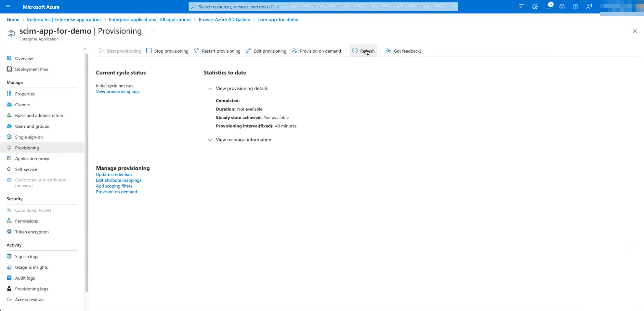Click the Provision on demand manage link
644x311 pixels.
[x=116, y=191]
